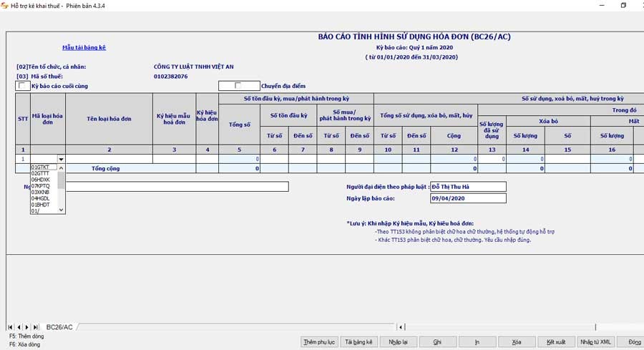Tick the 'Chuyển địa điểm' checkbox
The image size is (644, 350).
point(238,86)
